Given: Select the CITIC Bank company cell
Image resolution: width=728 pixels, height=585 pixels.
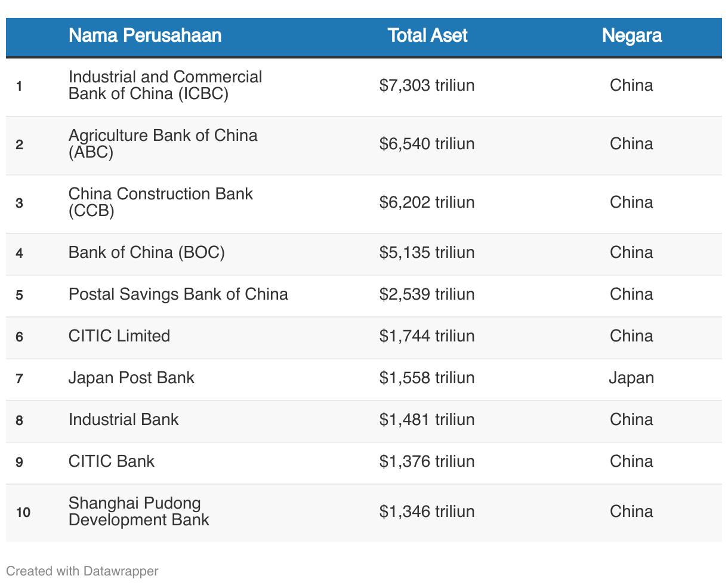Looking at the screenshot, I should pyautogui.click(x=112, y=461).
